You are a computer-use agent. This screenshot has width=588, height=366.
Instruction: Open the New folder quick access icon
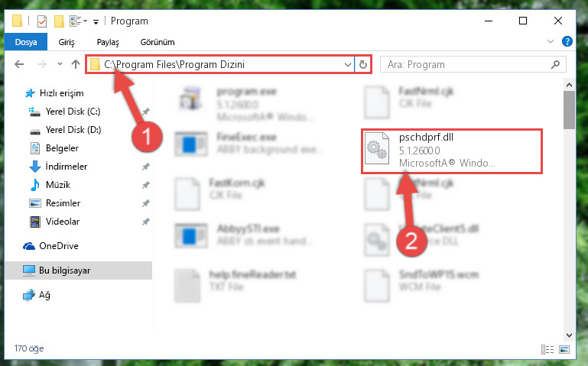coord(59,21)
